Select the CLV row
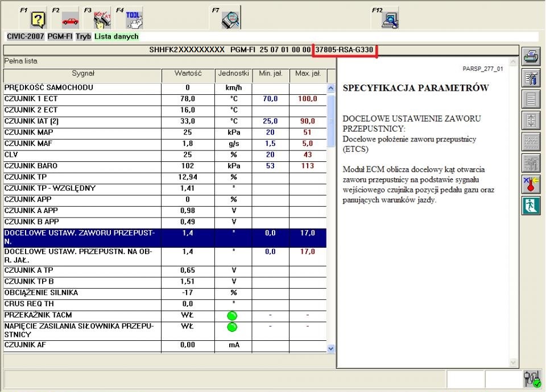The height and width of the screenshot is (392, 546). [165, 155]
